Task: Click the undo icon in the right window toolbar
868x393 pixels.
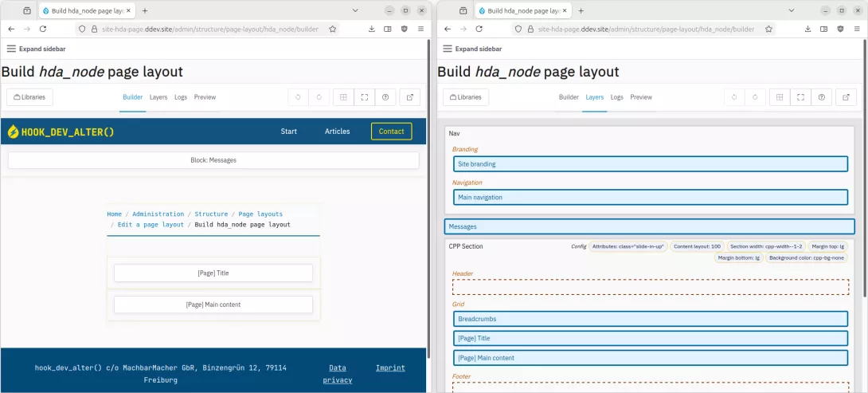Action: coord(734,97)
